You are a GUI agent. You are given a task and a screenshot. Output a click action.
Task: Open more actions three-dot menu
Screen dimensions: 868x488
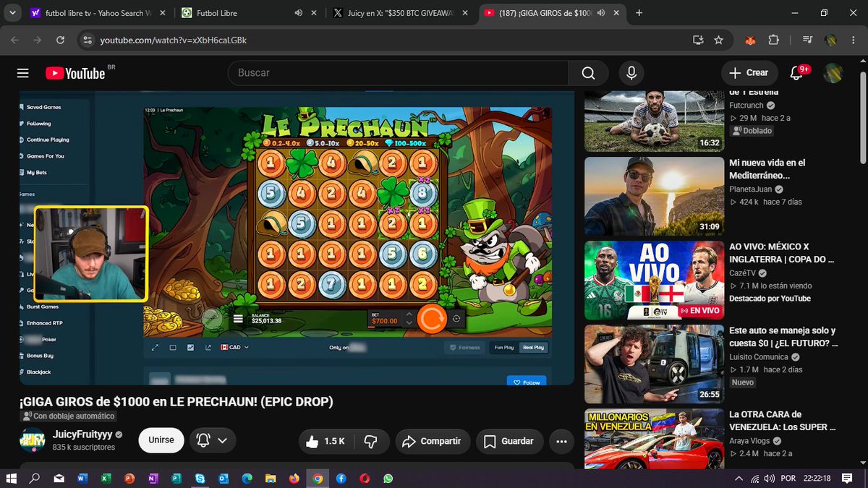point(562,441)
